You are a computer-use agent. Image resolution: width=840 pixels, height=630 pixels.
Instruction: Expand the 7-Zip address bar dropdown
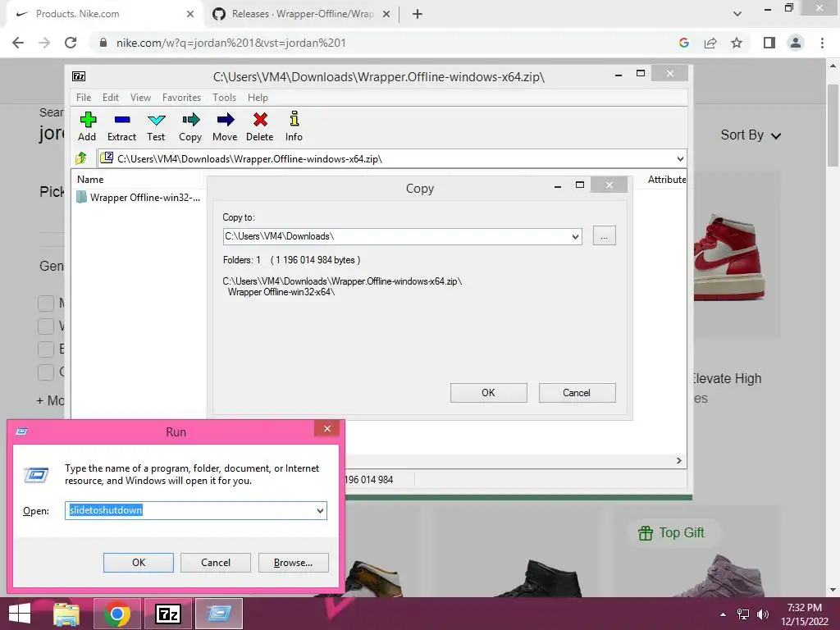(680, 158)
